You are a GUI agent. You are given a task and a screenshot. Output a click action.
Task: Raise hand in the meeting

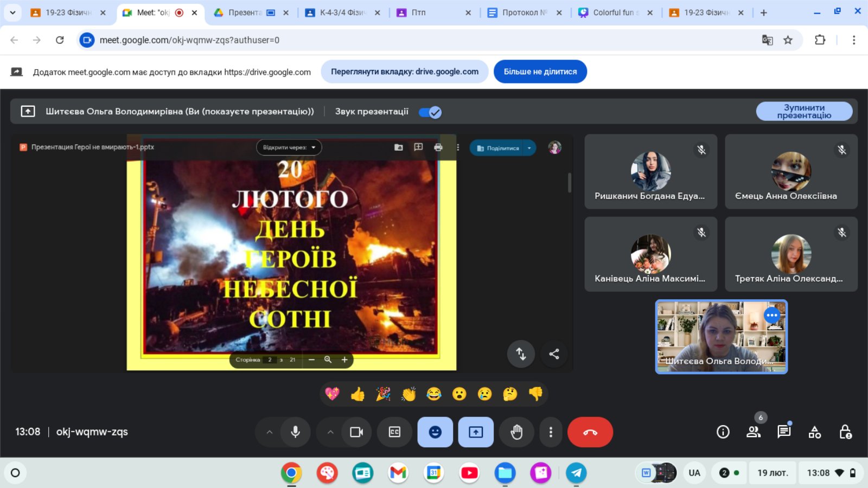pos(516,432)
